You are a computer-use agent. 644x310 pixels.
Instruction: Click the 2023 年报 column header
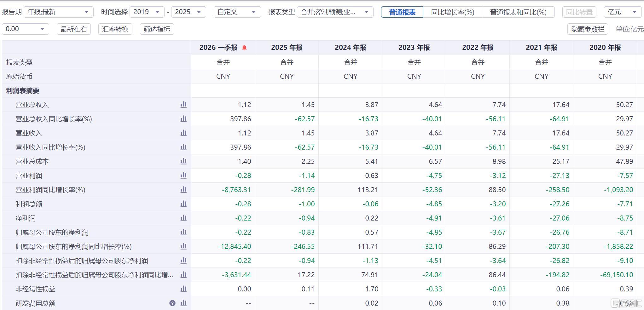(x=414, y=48)
